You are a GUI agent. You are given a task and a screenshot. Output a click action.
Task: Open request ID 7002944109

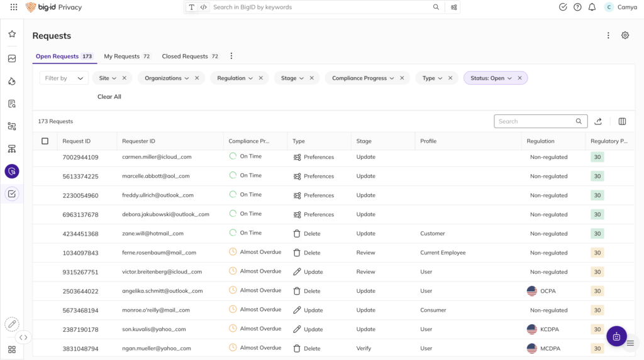tap(80, 157)
